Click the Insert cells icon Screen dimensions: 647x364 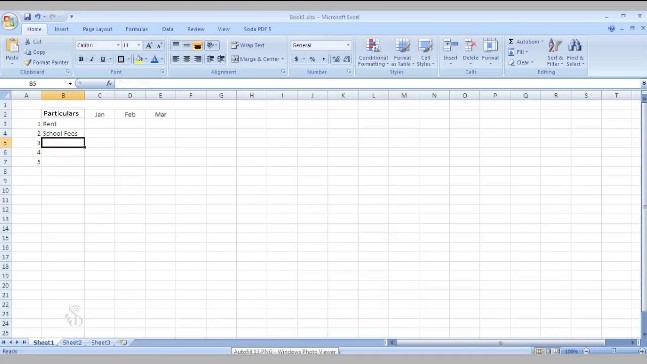(x=451, y=45)
